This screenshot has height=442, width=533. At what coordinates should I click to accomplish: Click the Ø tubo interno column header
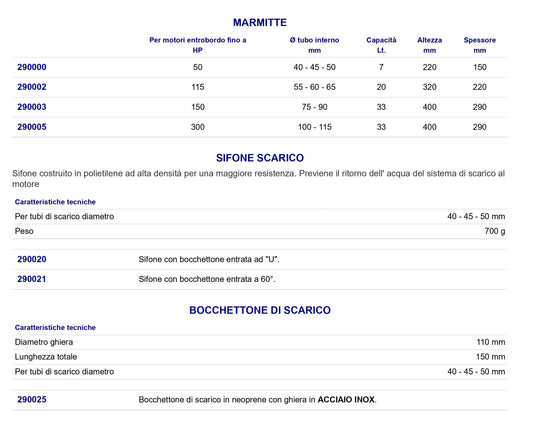click(x=314, y=45)
